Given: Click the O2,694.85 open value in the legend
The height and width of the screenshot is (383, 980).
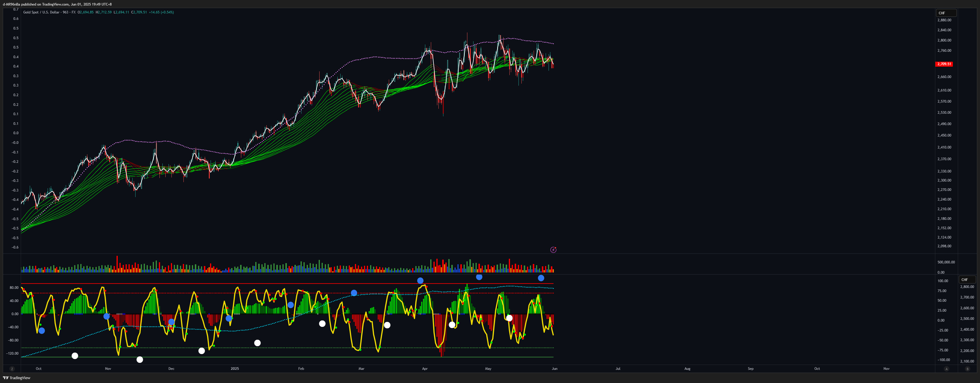Looking at the screenshot, I should tap(86, 12).
